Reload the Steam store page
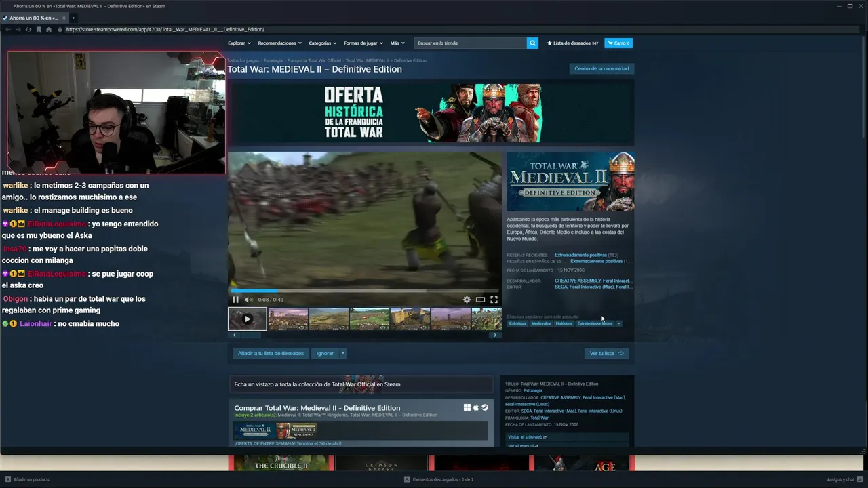Viewport: 868px width, 488px height. click(x=28, y=29)
